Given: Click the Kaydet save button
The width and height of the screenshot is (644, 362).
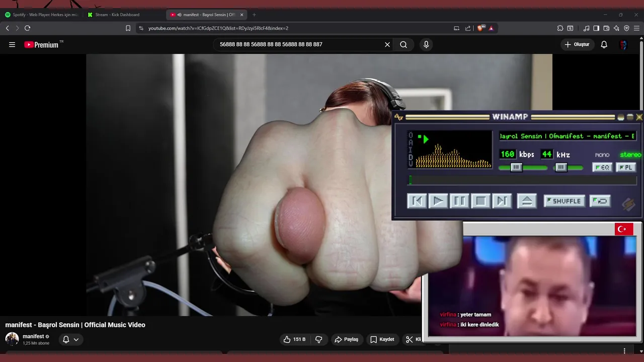Looking at the screenshot, I should tap(382, 339).
